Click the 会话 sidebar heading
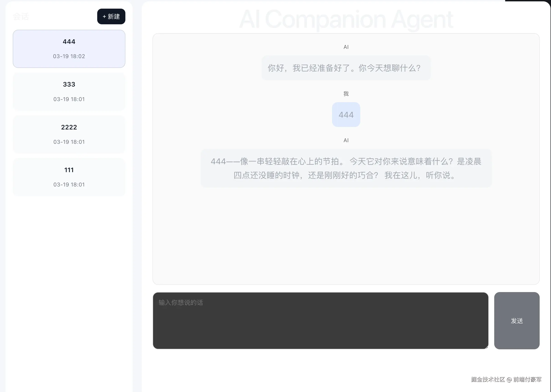This screenshot has width=551, height=392. tap(21, 17)
